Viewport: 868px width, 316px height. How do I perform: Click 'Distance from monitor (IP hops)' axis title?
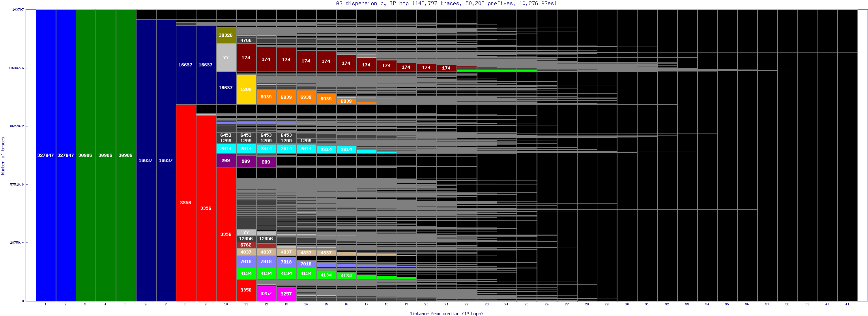(x=446, y=314)
